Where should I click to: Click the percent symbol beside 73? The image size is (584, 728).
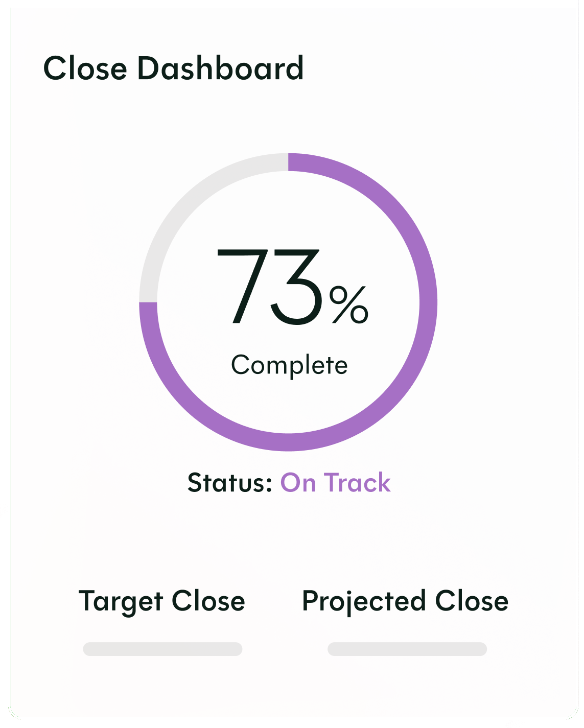click(348, 304)
